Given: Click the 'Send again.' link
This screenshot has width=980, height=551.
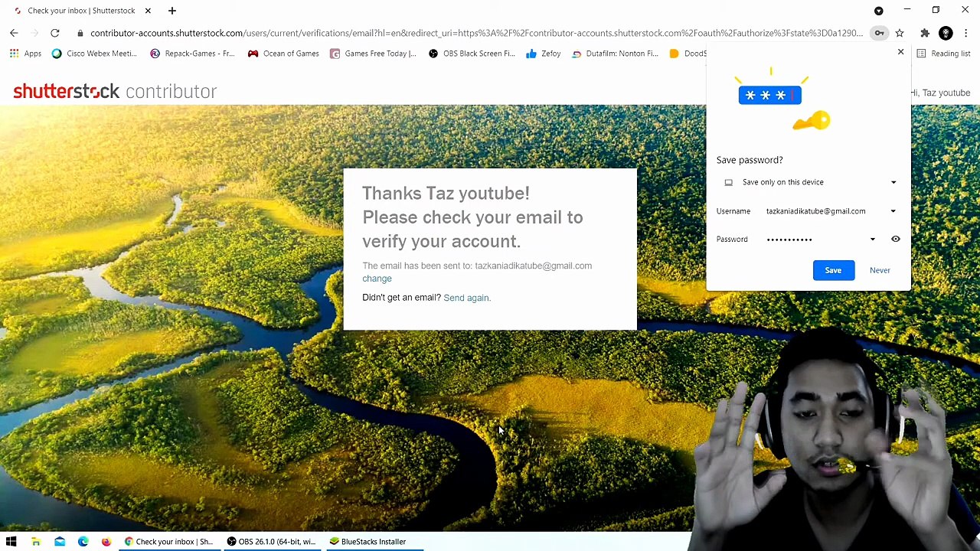Looking at the screenshot, I should pos(467,298).
